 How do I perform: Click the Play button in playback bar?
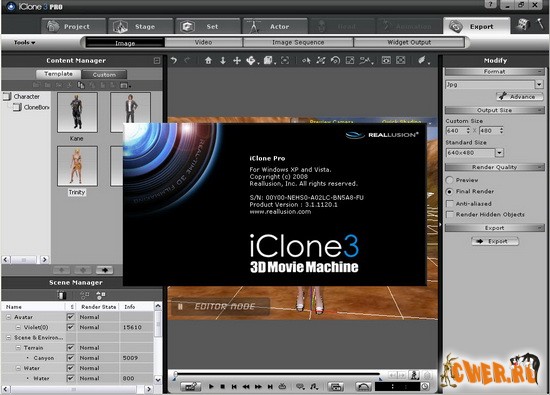(x=211, y=386)
